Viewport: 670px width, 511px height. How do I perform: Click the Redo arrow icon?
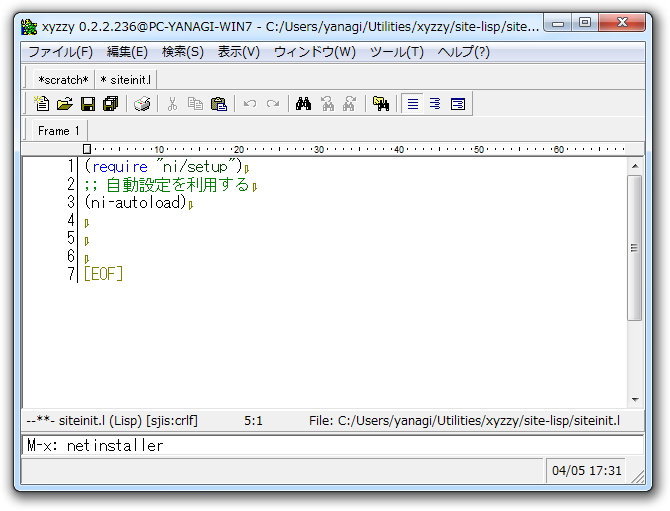(x=273, y=104)
